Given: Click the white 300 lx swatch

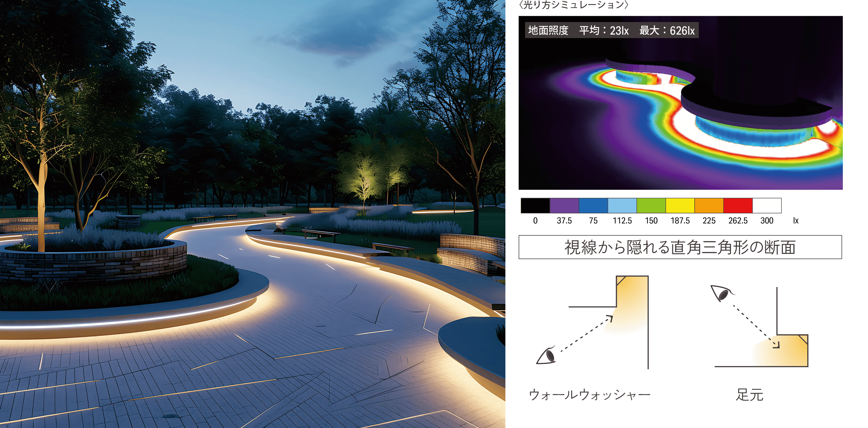Looking at the screenshot, I should 767,206.
